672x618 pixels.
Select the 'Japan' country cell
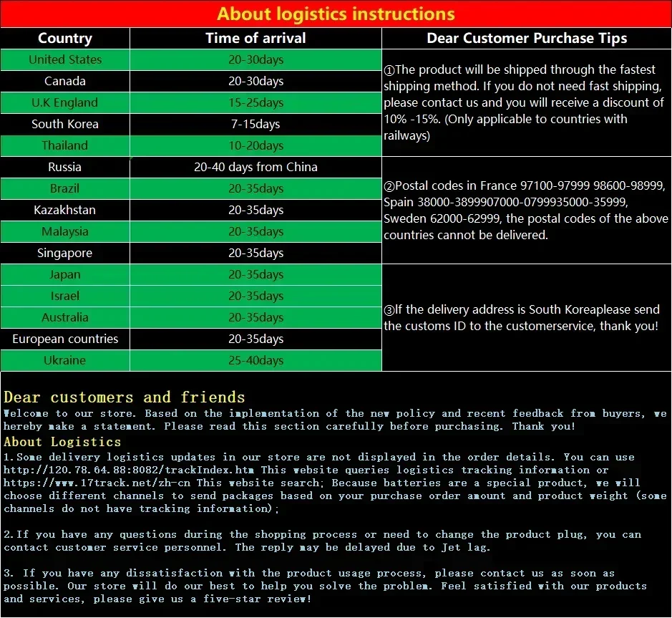(x=65, y=274)
